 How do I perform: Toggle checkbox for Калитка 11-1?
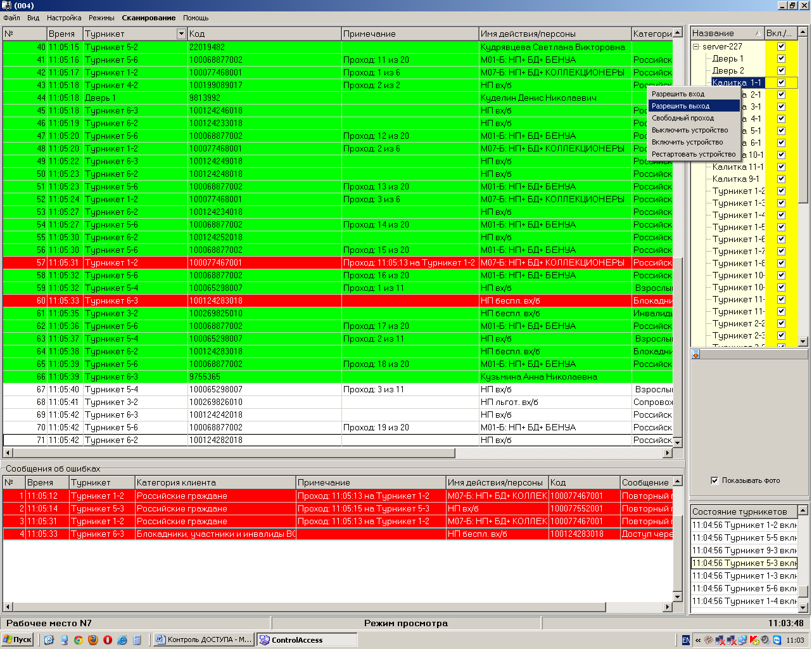(781, 167)
